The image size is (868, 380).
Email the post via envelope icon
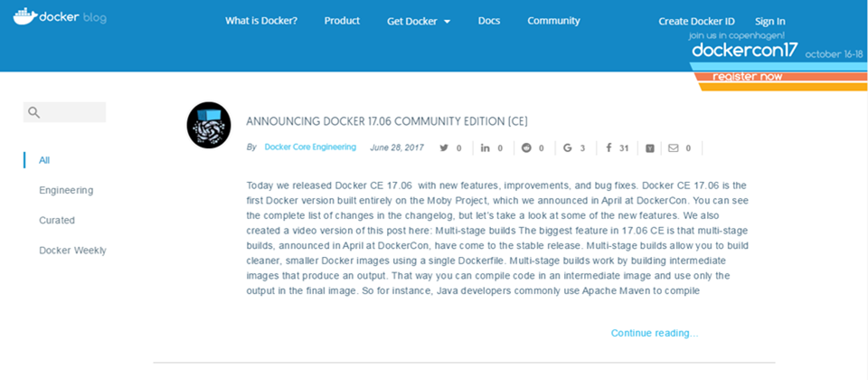coord(673,147)
